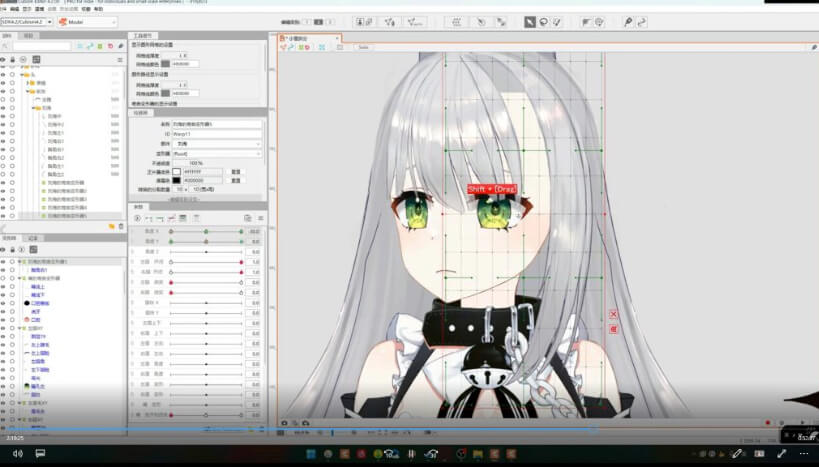Collapse the highlighted top deformer row
819x467 pixels.
[x=20, y=261]
